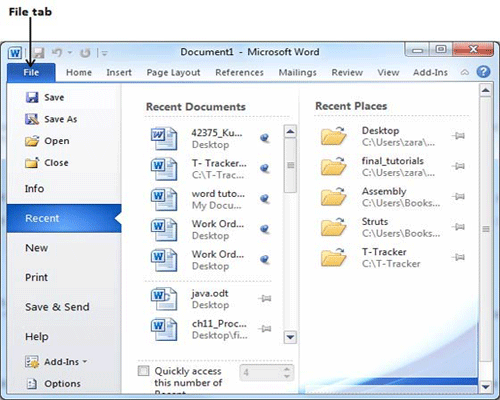The width and height of the screenshot is (500, 400).
Task: Choose Save & Send option
Action: (x=57, y=307)
